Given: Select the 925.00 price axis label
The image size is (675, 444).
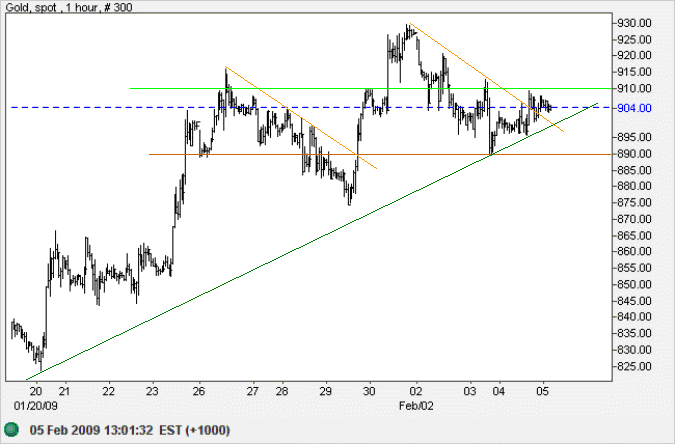Looking at the screenshot, I should coord(634,40).
